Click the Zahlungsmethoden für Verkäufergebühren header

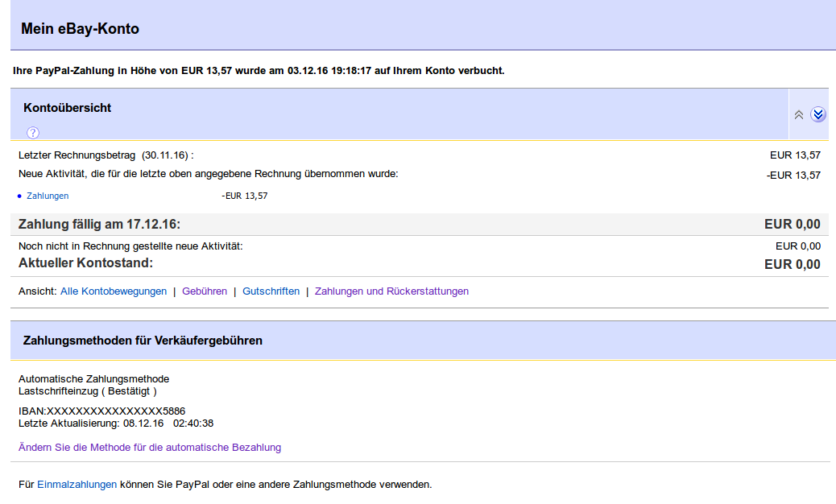coord(143,341)
